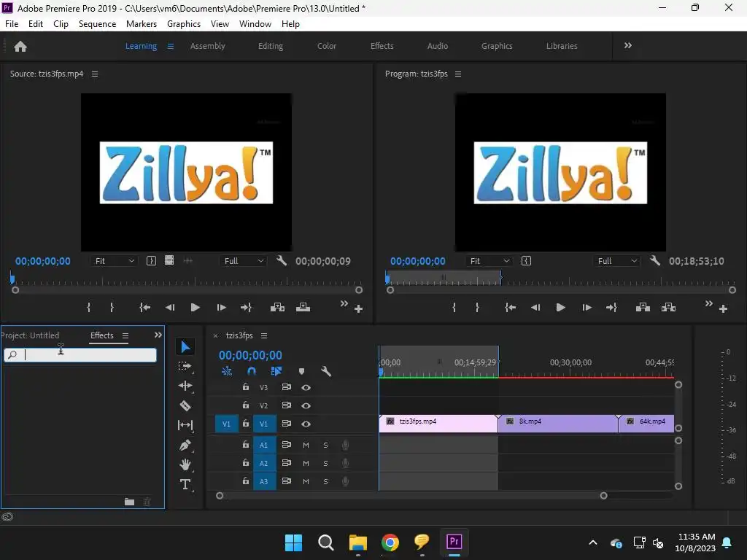The height and width of the screenshot is (560, 747).
Task: Open Program panel hamburger menu
Action: coord(458,74)
